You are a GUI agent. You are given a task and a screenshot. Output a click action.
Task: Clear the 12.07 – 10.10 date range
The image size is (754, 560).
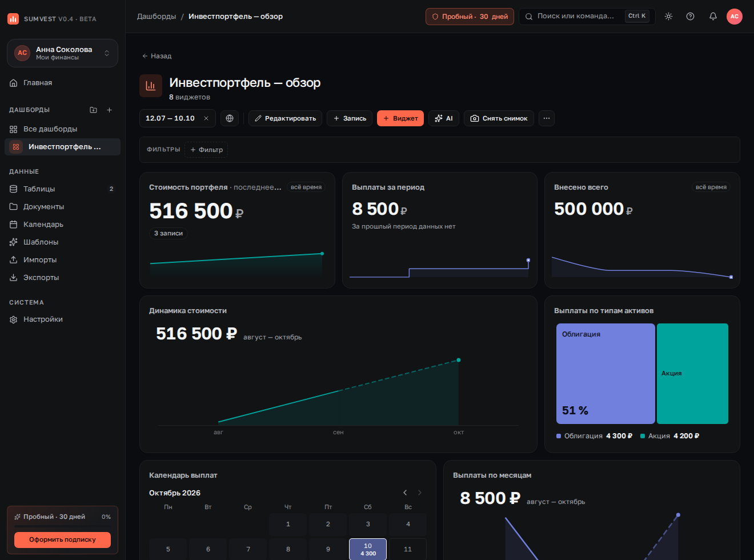coord(206,118)
